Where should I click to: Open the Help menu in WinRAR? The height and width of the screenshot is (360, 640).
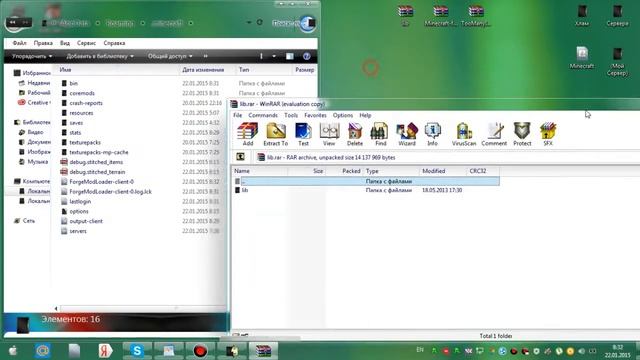click(365, 116)
